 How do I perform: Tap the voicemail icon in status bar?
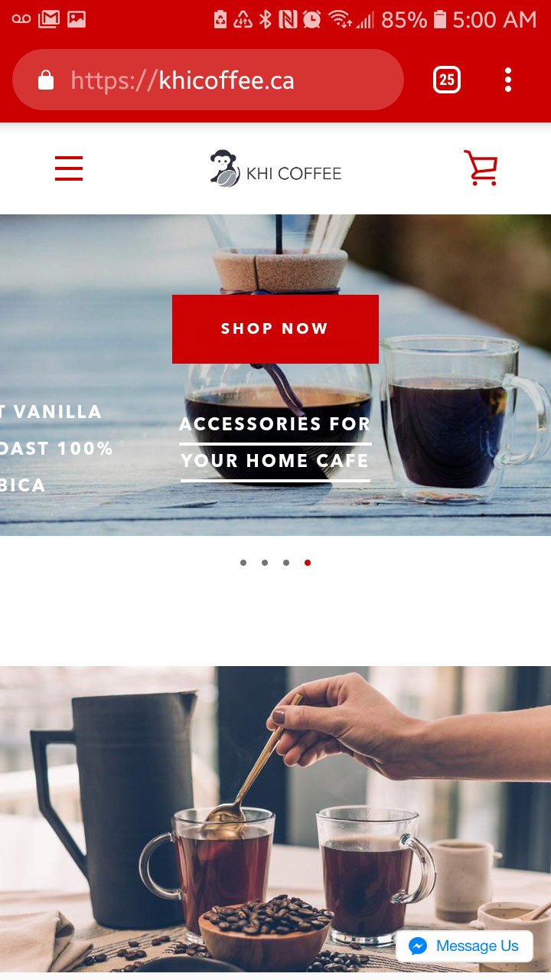pyautogui.click(x=21, y=19)
